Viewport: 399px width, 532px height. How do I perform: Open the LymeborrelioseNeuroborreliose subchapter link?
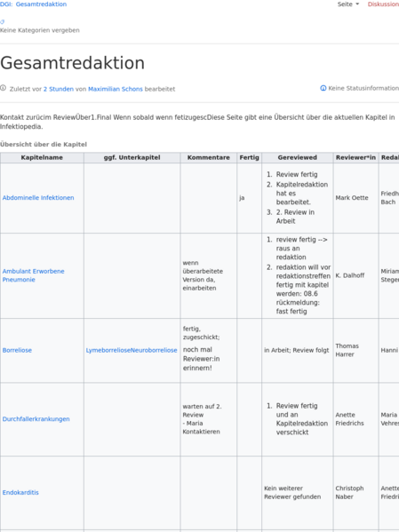pos(132,350)
